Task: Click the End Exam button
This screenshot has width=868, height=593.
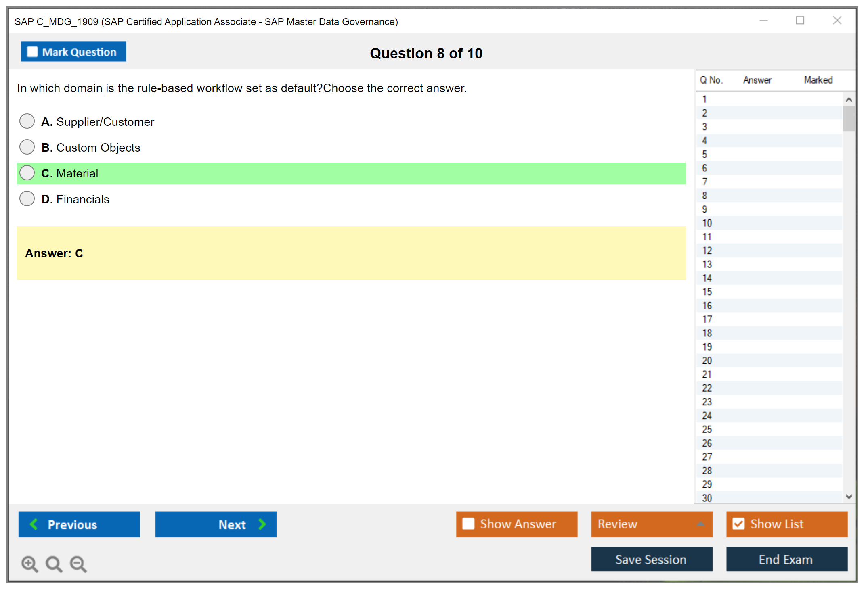Action: [x=786, y=559]
